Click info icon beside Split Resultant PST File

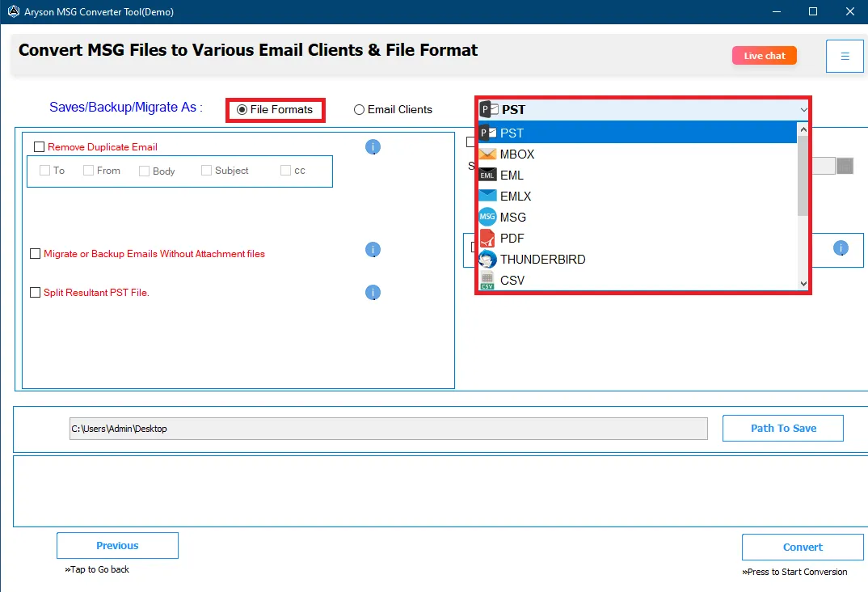[373, 293]
